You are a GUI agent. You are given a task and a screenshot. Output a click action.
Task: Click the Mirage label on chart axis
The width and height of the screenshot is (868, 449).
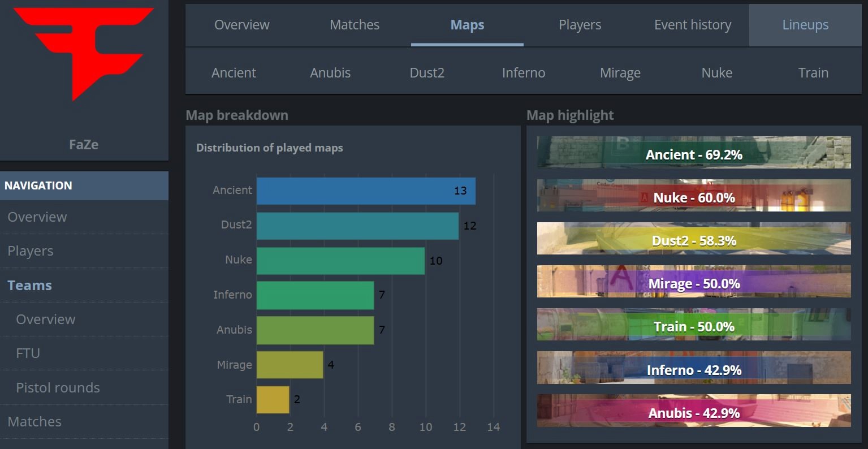pos(234,365)
